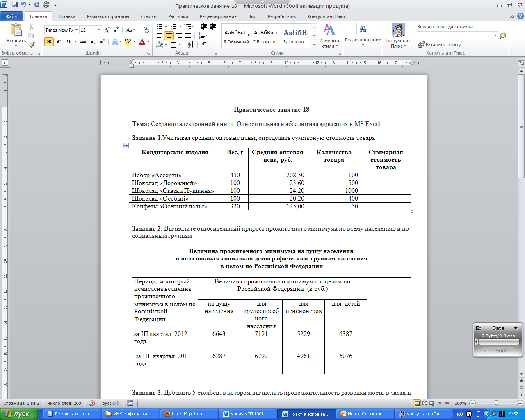This screenshot has width=525, height=420.
Task: Click the binoculars Редактирование icon
Action: [363, 29]
